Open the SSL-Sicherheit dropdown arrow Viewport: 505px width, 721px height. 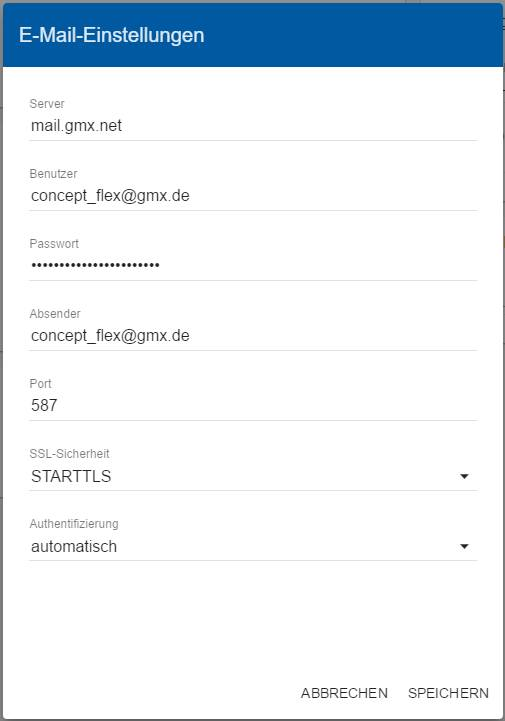[x=465, y=476]
